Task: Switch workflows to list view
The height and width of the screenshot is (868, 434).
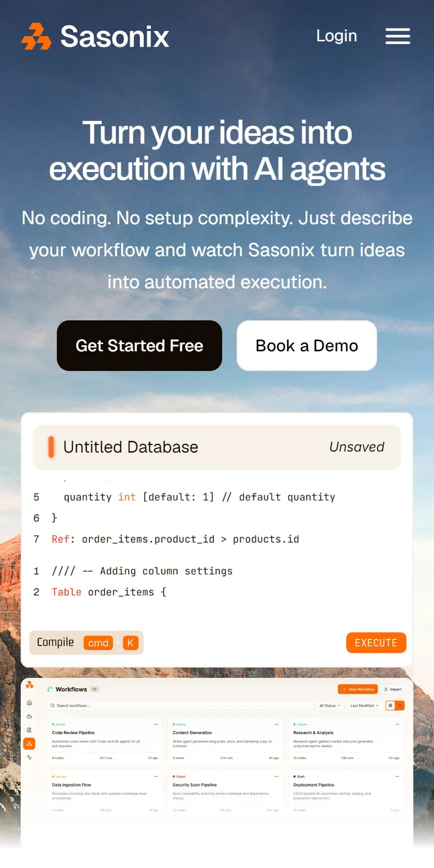Action: point(400,705)
